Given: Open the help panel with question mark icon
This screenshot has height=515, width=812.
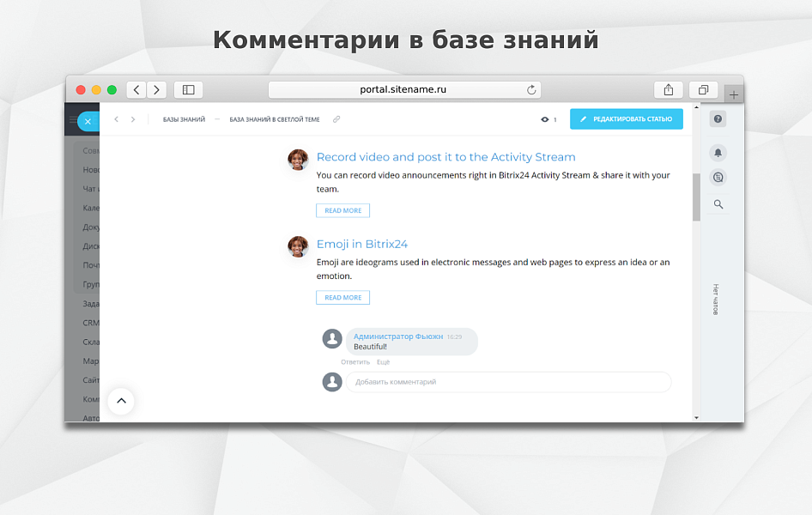Looking at the screenshot, I should [x=718, y=119].
